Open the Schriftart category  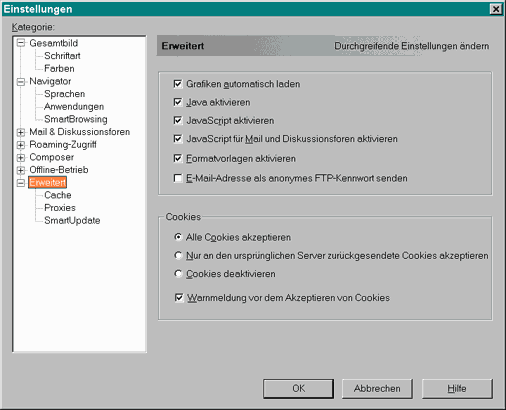coord(62,56)
